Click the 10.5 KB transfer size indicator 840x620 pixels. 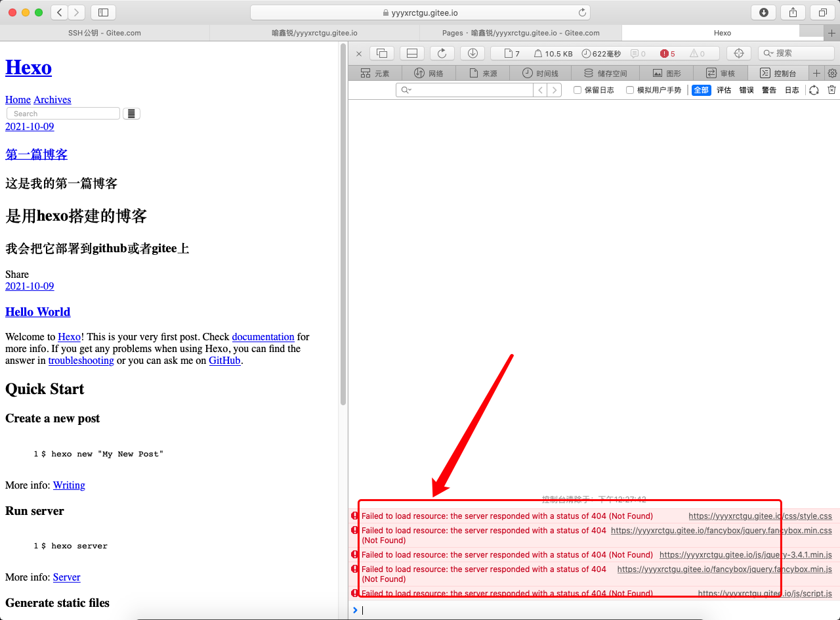553,54
